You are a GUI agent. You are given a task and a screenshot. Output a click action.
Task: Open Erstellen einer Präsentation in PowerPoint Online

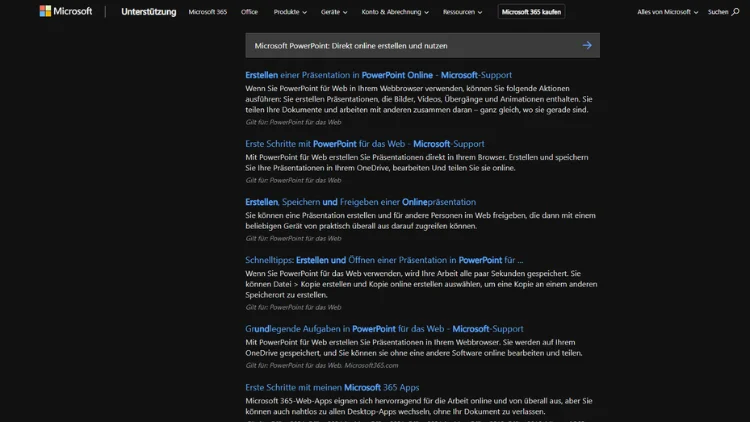pos(378,75)
